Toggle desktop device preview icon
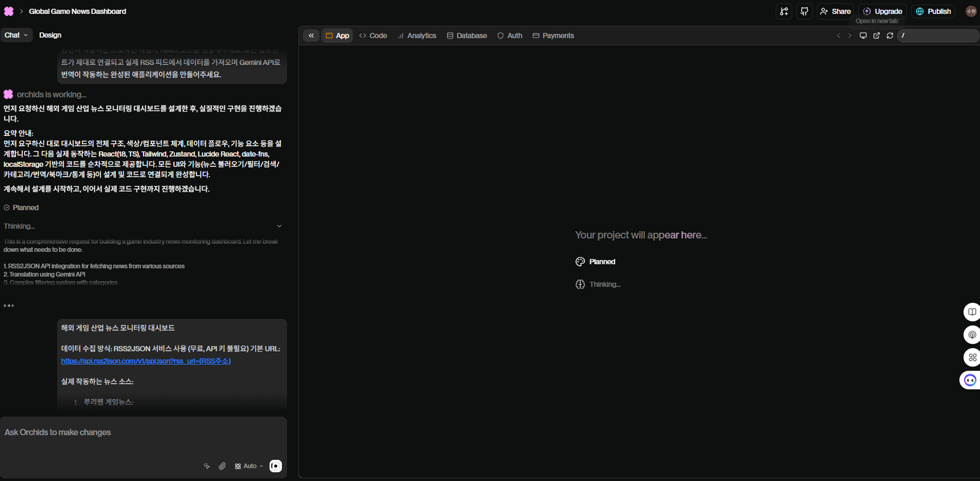The height and width of the screenshot is (481, 980). click(x=863, y=36)
